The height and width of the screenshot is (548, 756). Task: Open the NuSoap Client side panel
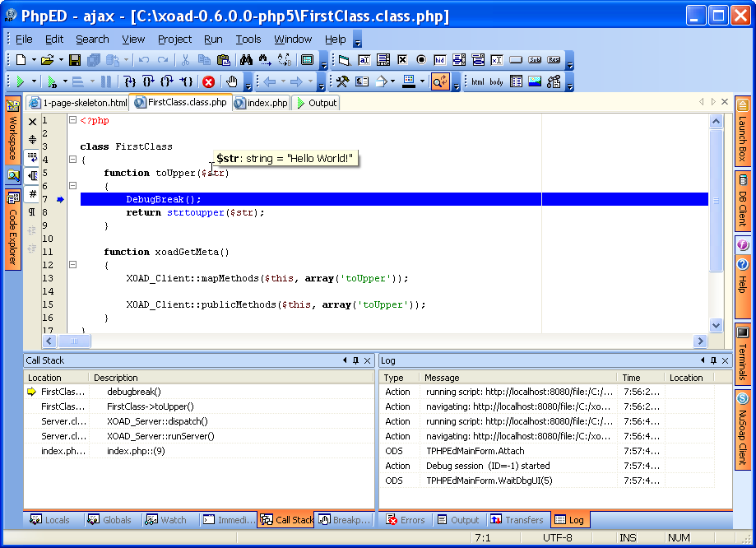743,430
